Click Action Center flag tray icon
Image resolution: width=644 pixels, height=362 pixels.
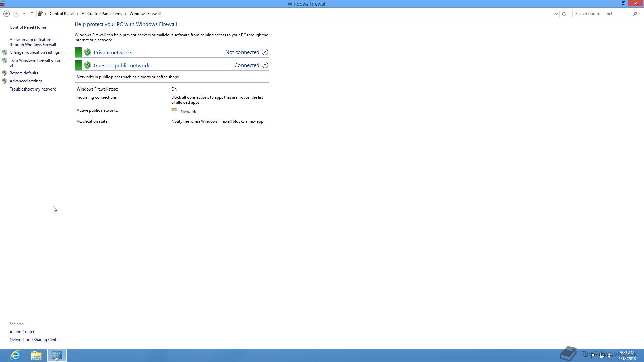point(594,355)
